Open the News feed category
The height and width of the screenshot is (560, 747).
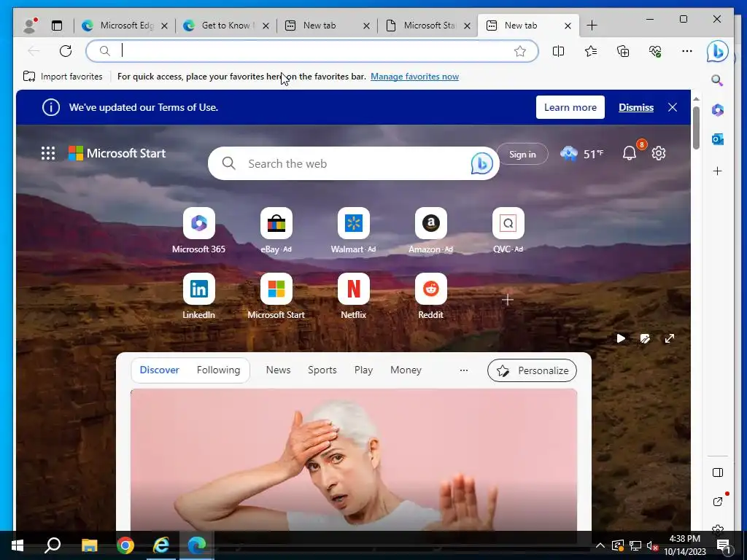(278, 370)
